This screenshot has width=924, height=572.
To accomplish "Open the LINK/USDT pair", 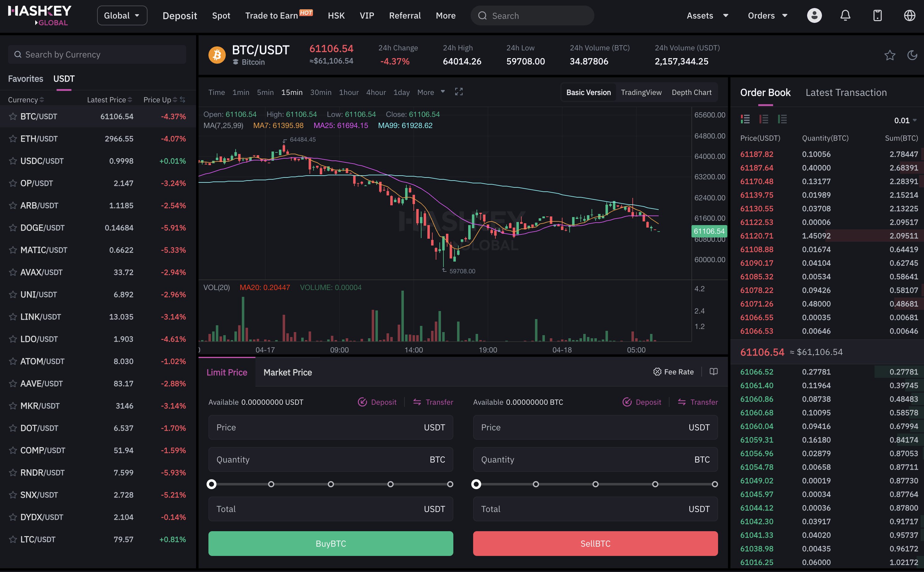I will (x=98, y=317).
